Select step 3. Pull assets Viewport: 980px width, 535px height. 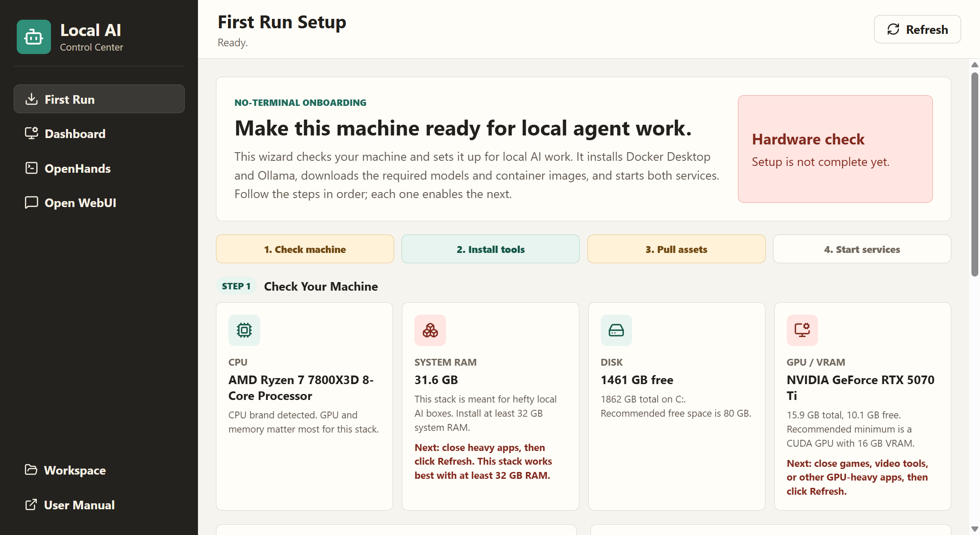[x=677, y=249]
